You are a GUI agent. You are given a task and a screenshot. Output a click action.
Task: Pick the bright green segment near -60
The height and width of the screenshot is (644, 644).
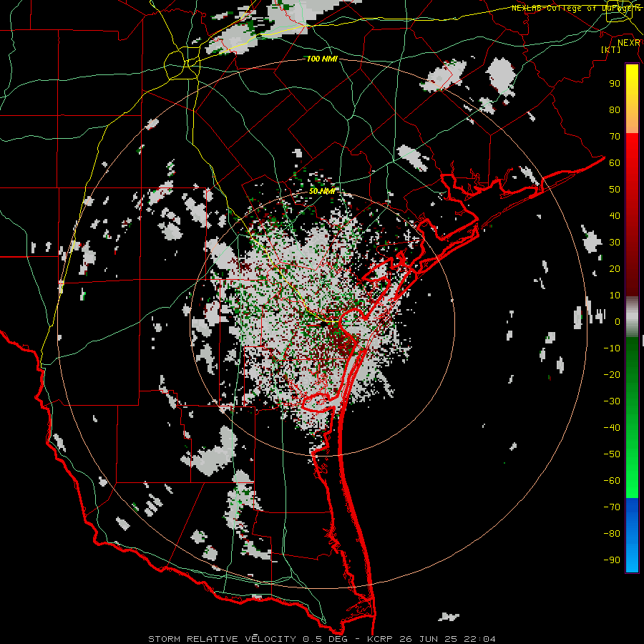632,482
